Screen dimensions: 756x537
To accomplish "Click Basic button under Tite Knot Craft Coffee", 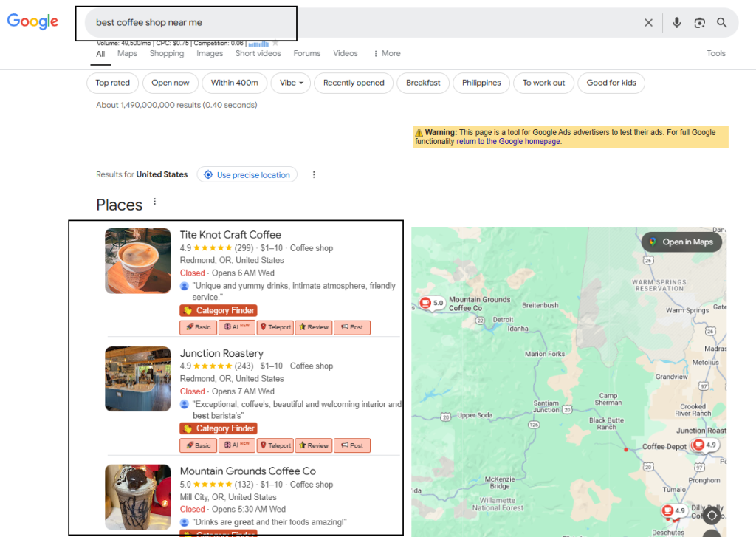I will pos(198,327).
